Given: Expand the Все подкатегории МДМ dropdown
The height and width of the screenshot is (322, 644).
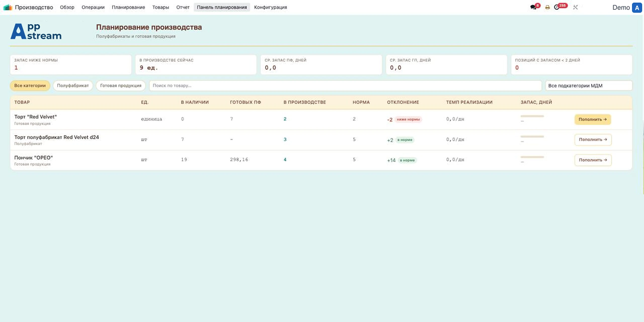Looking at the screenshot, I should pyautogui.click(x=589, y=86).
